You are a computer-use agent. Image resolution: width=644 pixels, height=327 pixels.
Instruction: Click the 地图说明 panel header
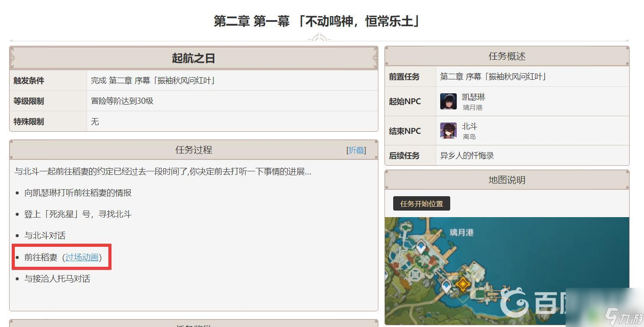point(507,180)
